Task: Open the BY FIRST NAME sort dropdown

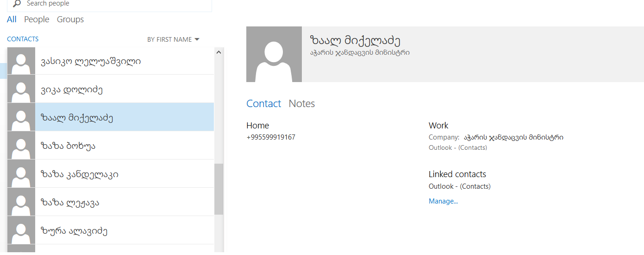Action: pyautogui.click(x=173, y=39)
